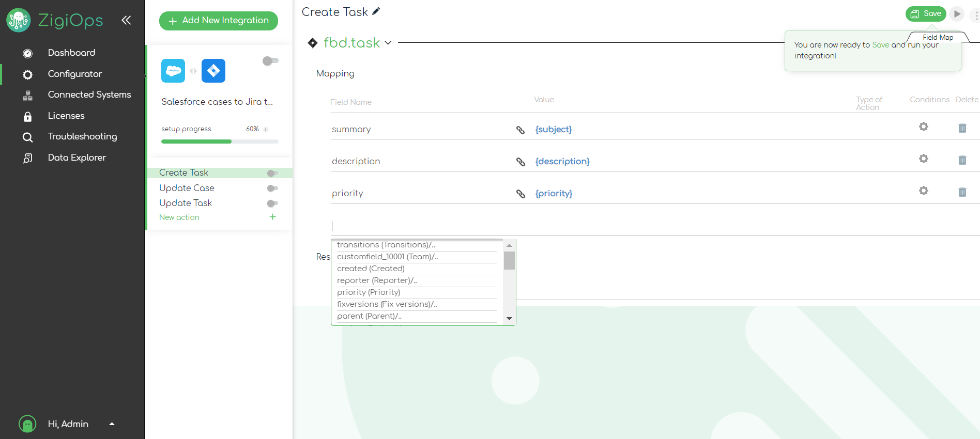Click link icon in description row

(x=520, y=162)
